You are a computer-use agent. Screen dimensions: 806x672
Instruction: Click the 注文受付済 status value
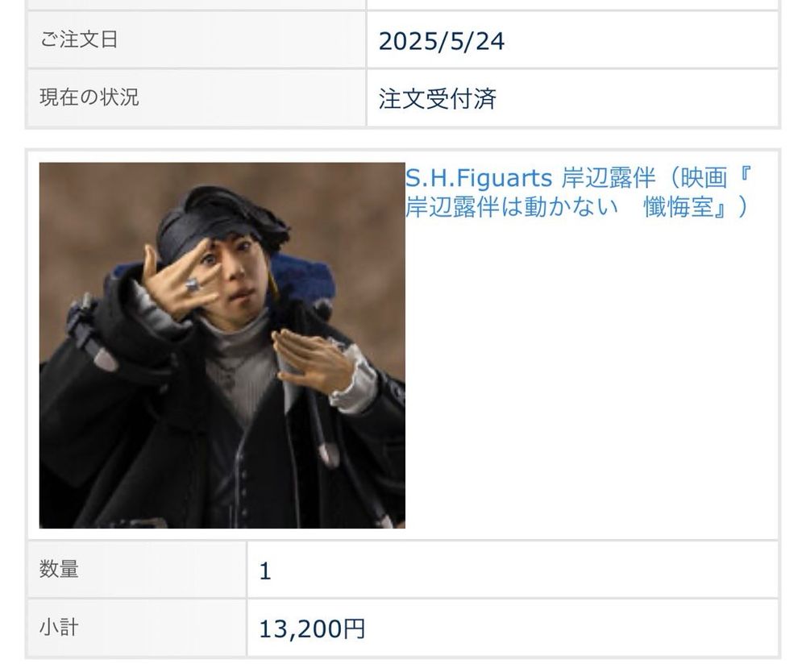438,98
